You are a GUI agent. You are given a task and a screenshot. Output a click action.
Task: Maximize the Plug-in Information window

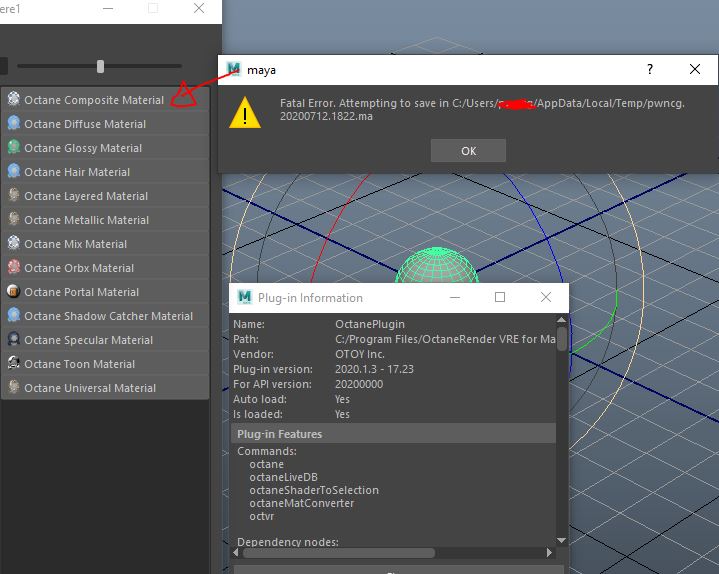(500, 297)
